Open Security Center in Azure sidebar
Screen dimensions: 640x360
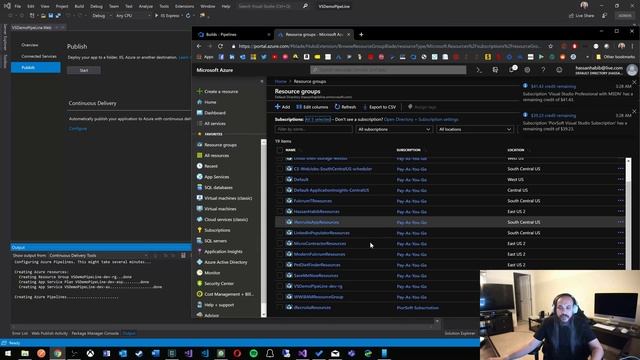point(215,283)
